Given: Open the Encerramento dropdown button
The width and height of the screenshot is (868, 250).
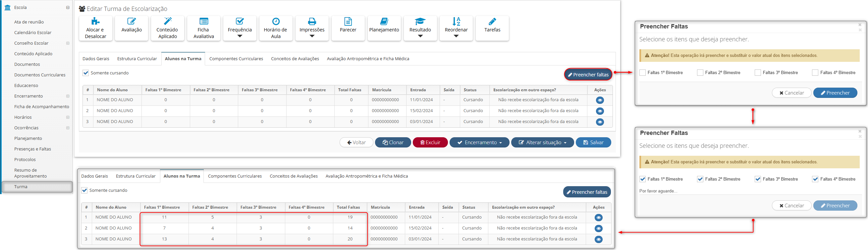Looking at the screenshot, I should (479, 143).
